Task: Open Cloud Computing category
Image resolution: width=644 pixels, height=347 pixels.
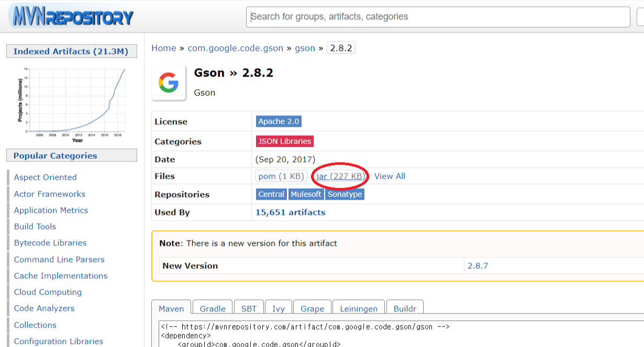Action: click(x=48, y=292)
